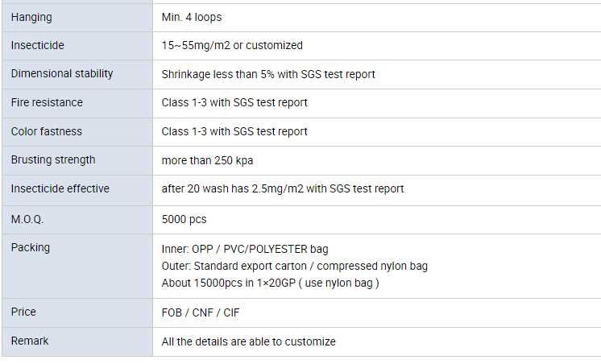Click the Dimensional stability label
Viewport: 601px width, 364px height.
point(62,74)
